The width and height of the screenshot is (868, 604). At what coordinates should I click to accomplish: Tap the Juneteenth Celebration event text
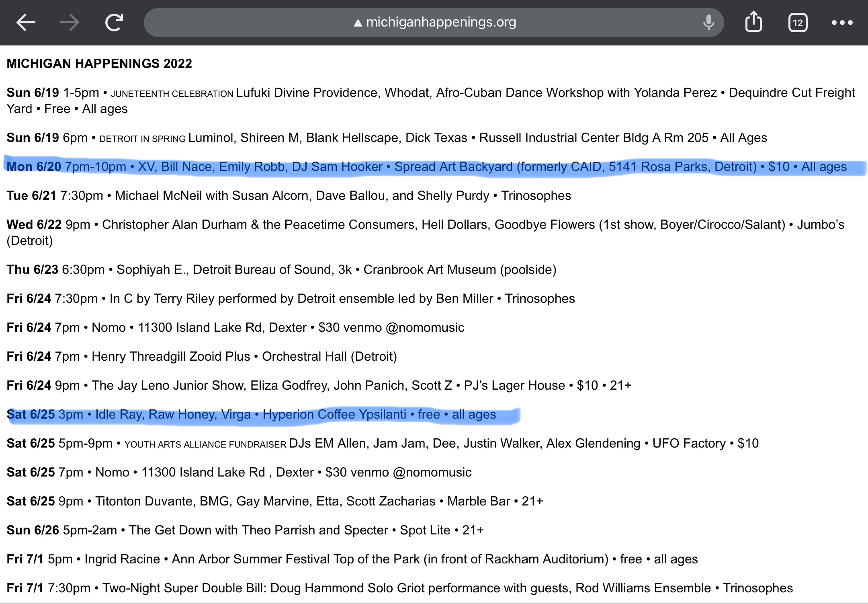tap(172, 94)
